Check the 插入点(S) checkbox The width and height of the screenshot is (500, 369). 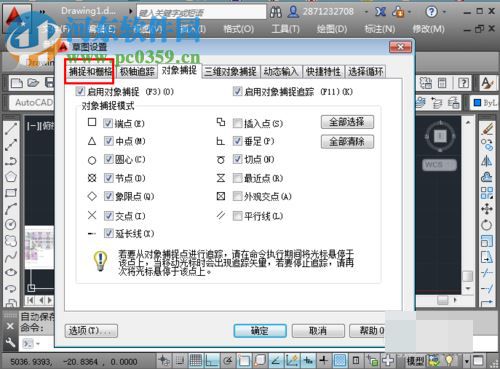click(237, 123)
